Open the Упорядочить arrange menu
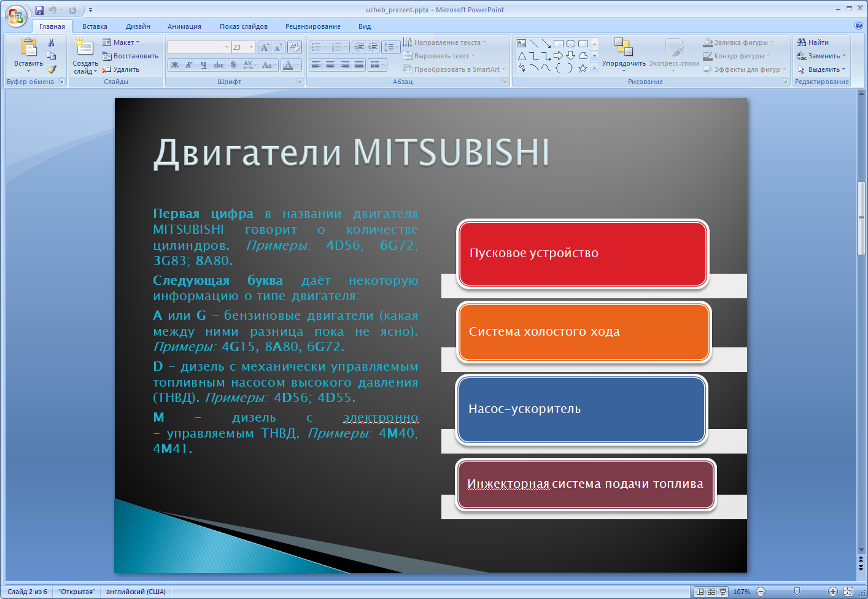Viewport: 868px width, 599px height. (624, 55)
